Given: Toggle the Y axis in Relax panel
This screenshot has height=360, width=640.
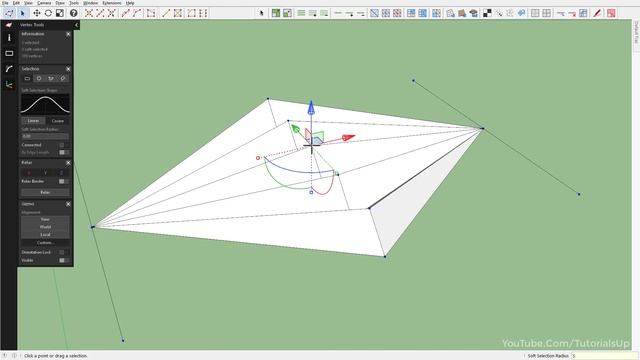Looking at the screenshot, I should [45, 173].
